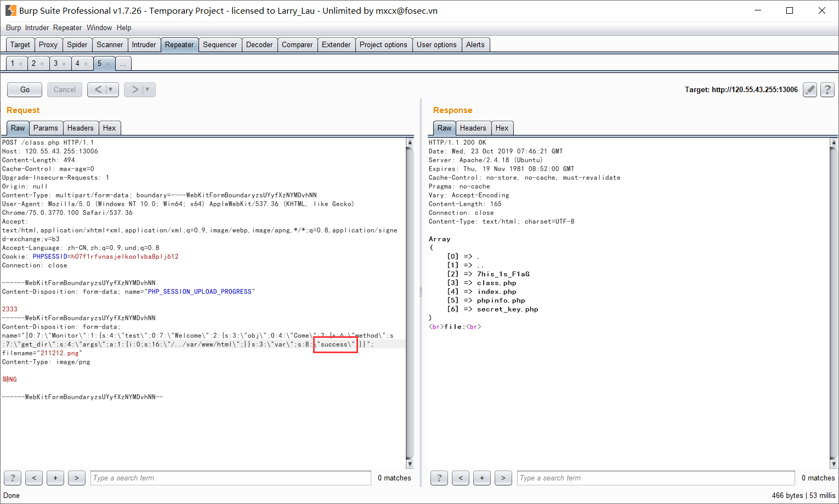
Task: Click request pane scroll-up arrow
Action: pos(410,143)
